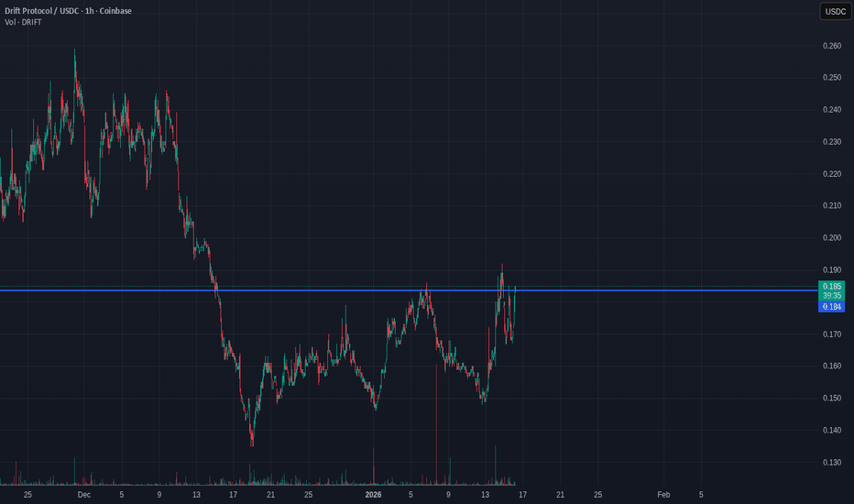This screenshot has height=504, width=854.
Task: Click the green 0.185 current price tag
Action: [x=832, y=287]
